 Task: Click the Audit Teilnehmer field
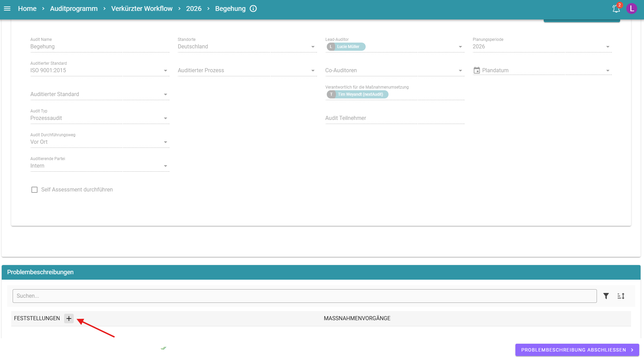[x=395, y=118]
